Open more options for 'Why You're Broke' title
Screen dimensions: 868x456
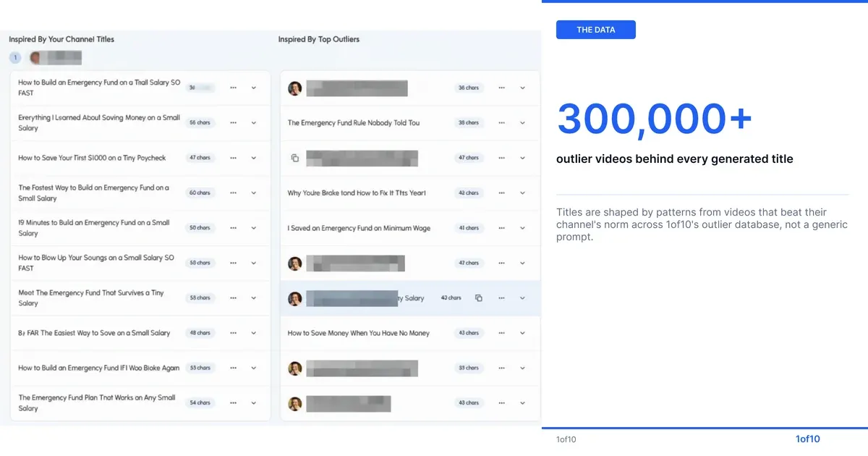click(x=502, y=193)
